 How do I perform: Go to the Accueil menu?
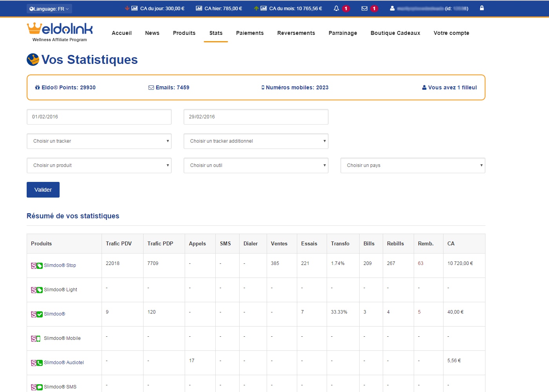[x=122, y=33]
